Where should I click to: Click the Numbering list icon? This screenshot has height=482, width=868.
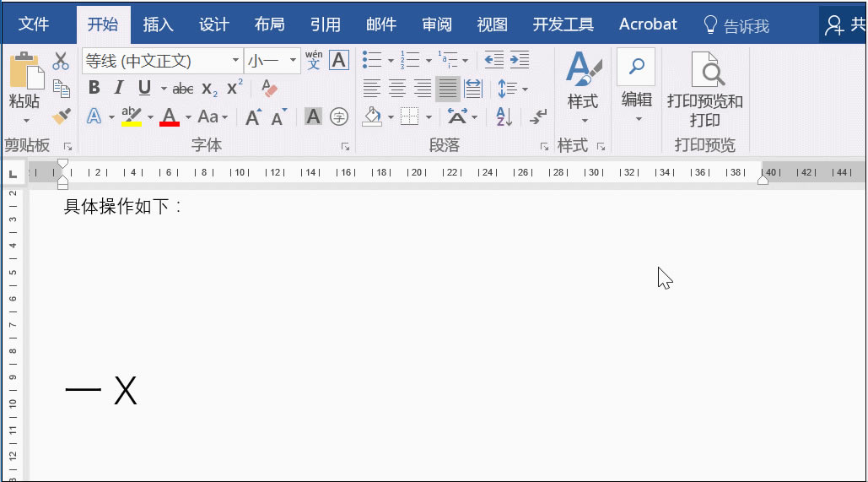pos(410,60)
